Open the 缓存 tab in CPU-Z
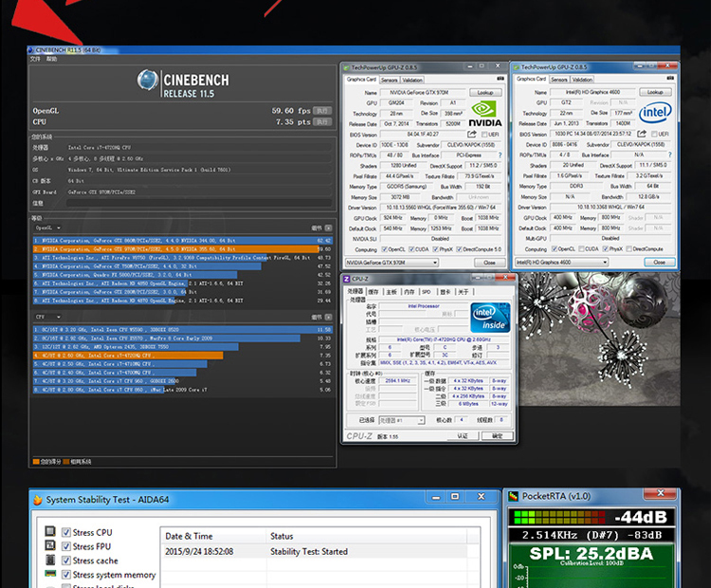Screen dimensions: 711x588 pyautogui.click(x=374, y=292)
